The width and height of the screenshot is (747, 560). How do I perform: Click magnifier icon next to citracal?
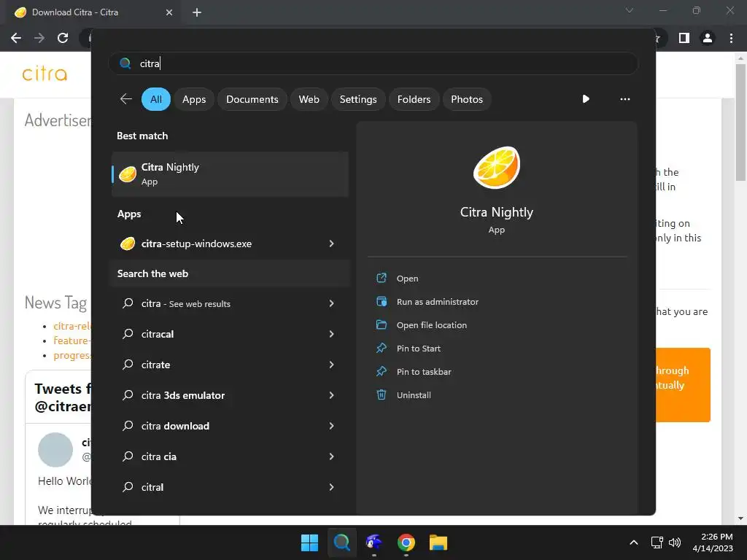click(x=128, y=334)
